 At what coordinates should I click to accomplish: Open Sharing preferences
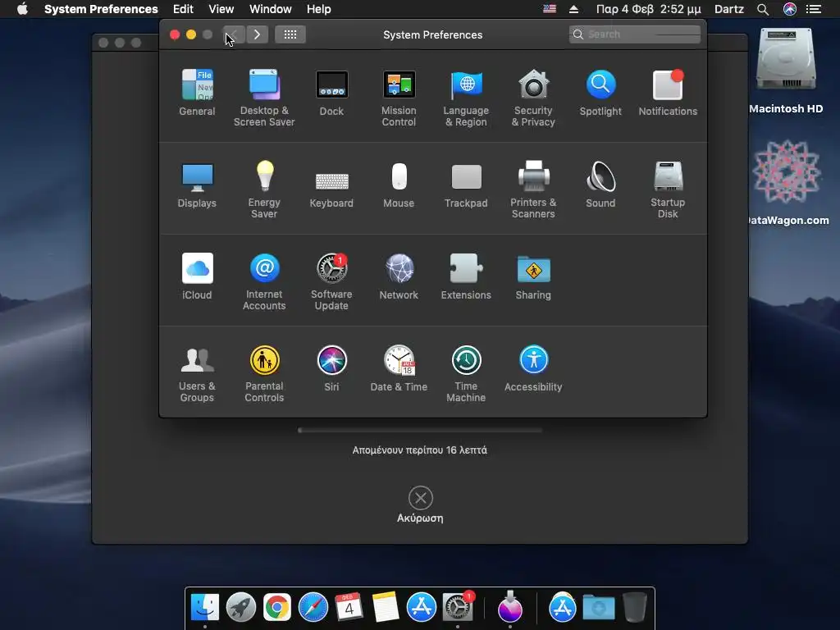click(533, 276)
